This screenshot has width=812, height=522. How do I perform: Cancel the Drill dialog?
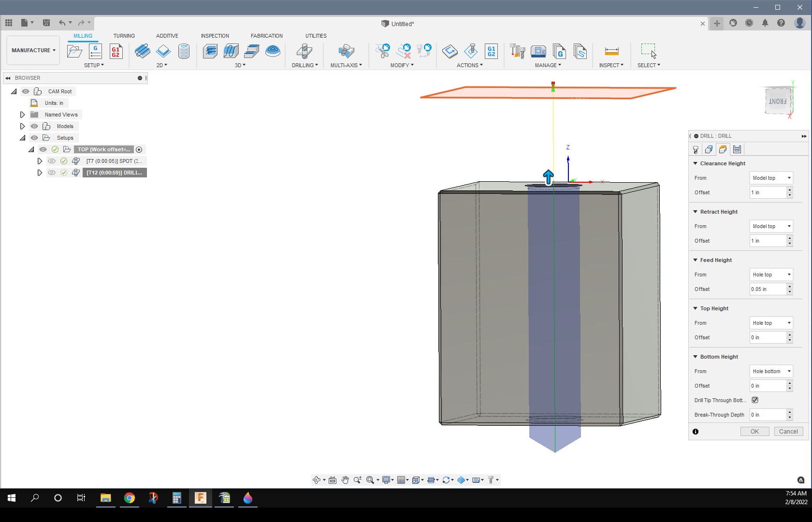point(788,432)
